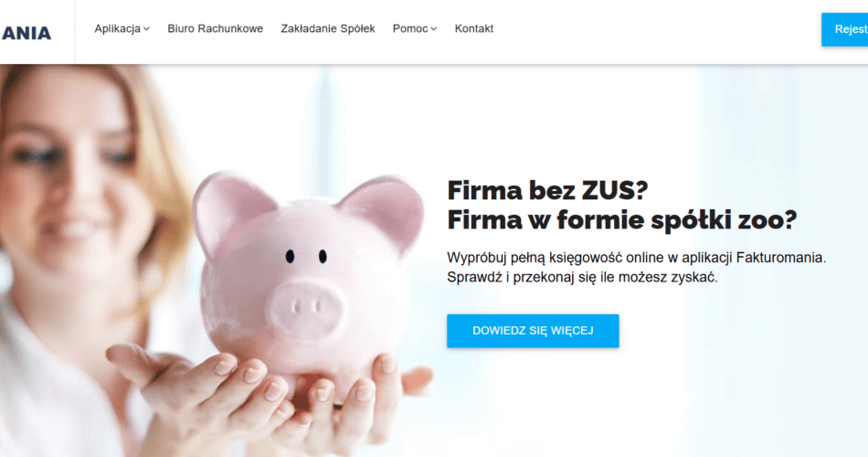Open the Zakładanie Spółek section

[328, 29]
